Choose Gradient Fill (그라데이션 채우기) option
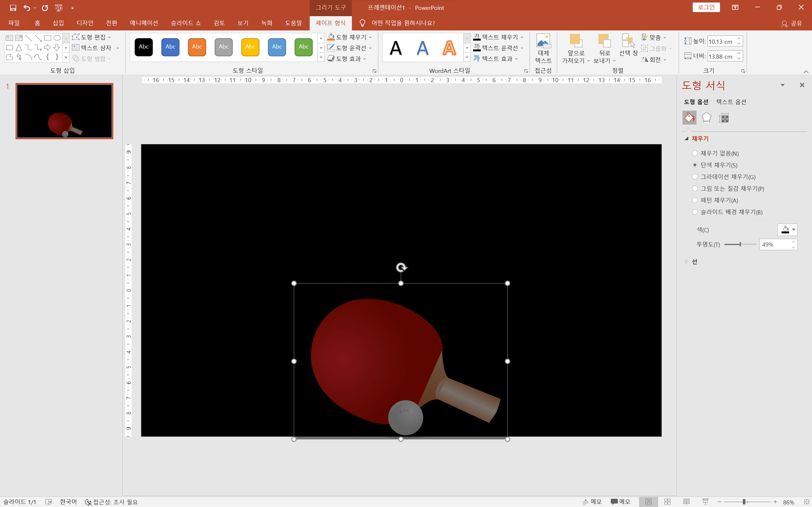Image resolution: width=812 pixels, height=507 pixels. [x=695, y=177]
